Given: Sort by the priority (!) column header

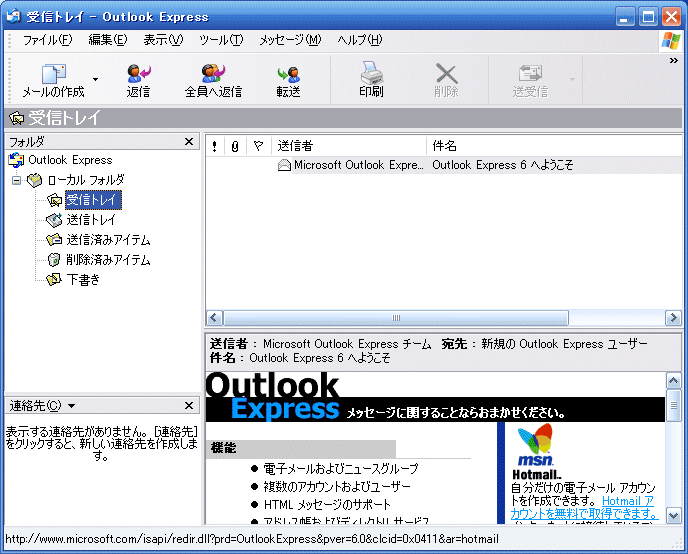Looking at the screenshot, I should [215, 146].
